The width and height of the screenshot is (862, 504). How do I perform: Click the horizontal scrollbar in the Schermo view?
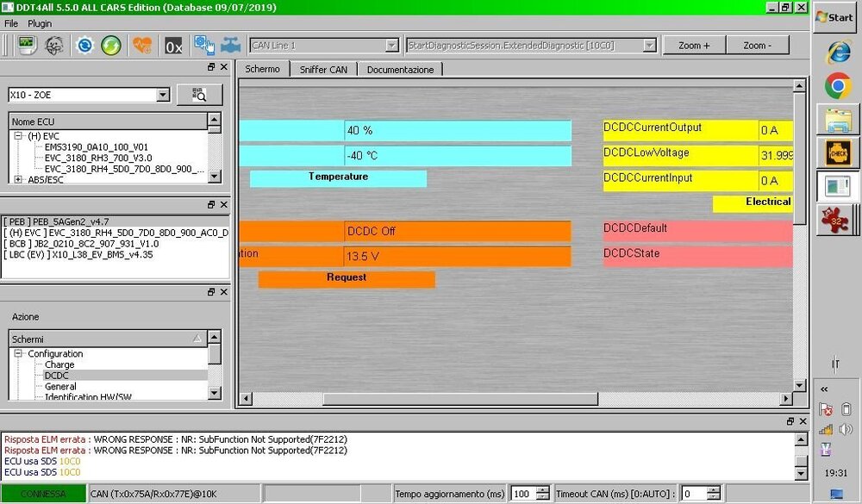pos(515,399)
